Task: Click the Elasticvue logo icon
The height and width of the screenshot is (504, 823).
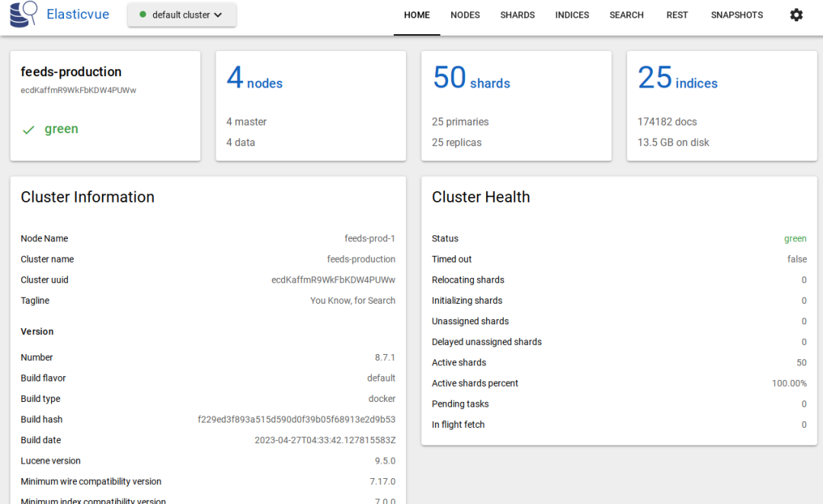Action: 24,14
